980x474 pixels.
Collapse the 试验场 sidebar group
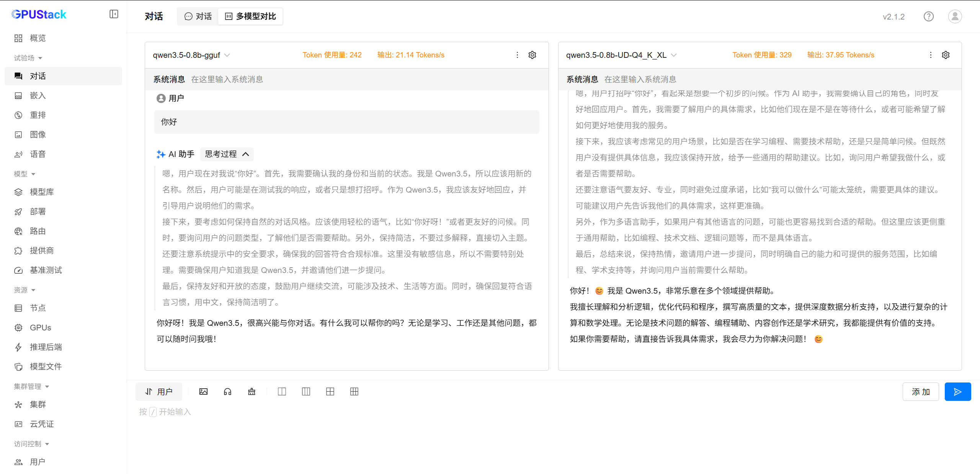point(28,58)
